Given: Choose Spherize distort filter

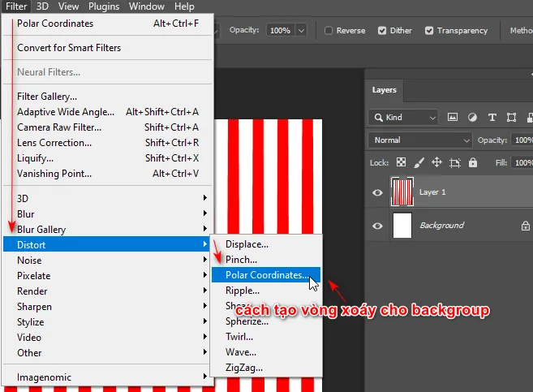Looking at the screenshot, I should tap(266, 321).
